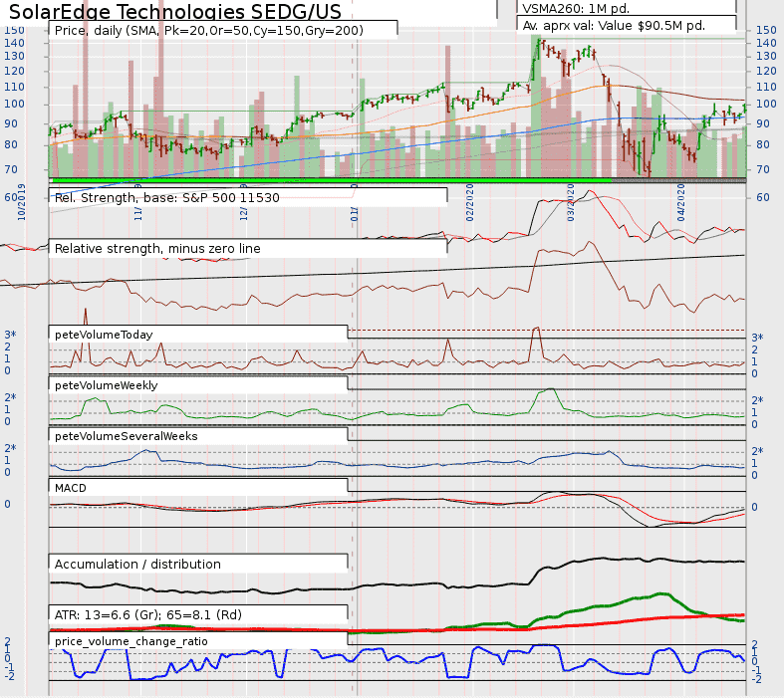This screenshot has height=698, width=784.
Task: Click the 3* label left of peteVolumeToday
Action: click(x=11, y=335)
